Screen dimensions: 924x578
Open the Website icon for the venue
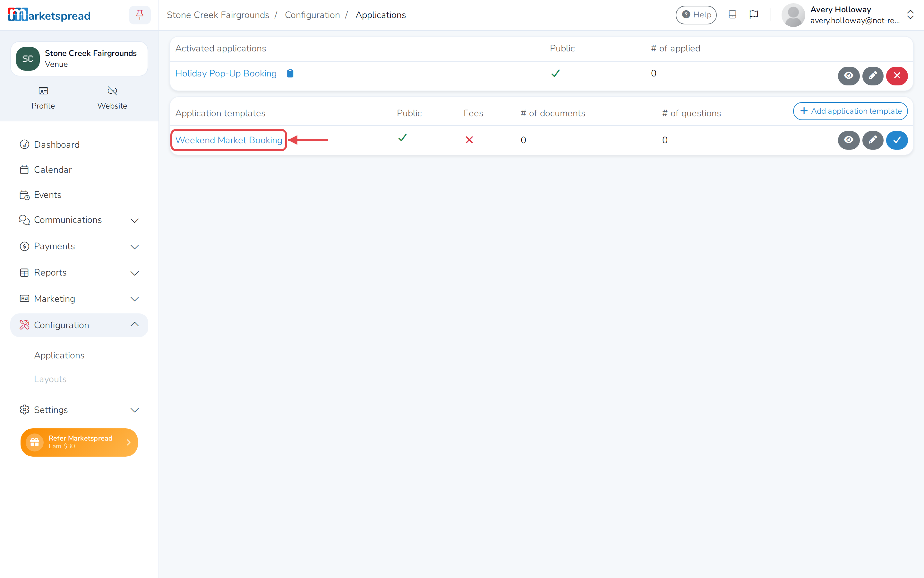pos(112,98)
